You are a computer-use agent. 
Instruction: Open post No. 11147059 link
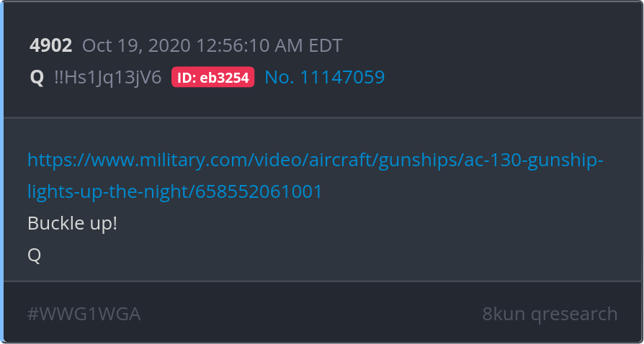[x=324, y=77]
